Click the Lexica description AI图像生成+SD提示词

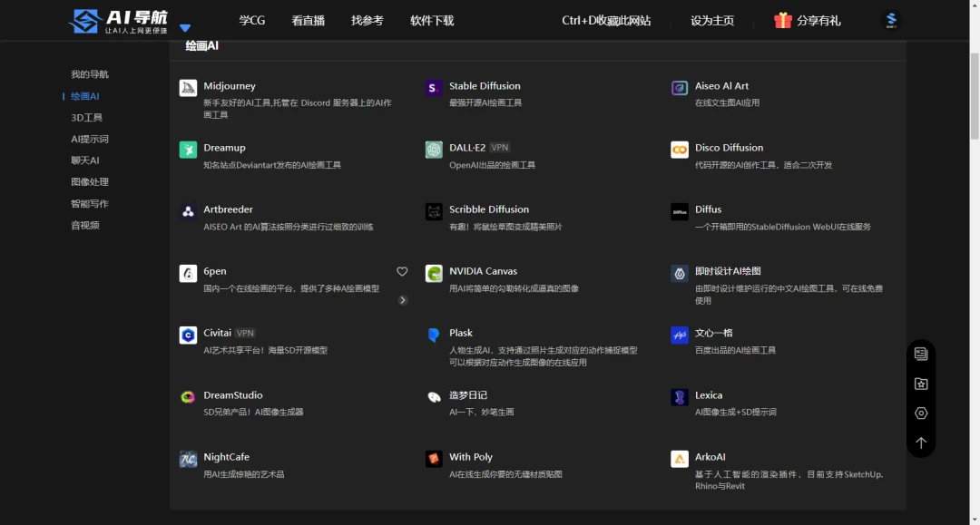click(x=736, y=412)
